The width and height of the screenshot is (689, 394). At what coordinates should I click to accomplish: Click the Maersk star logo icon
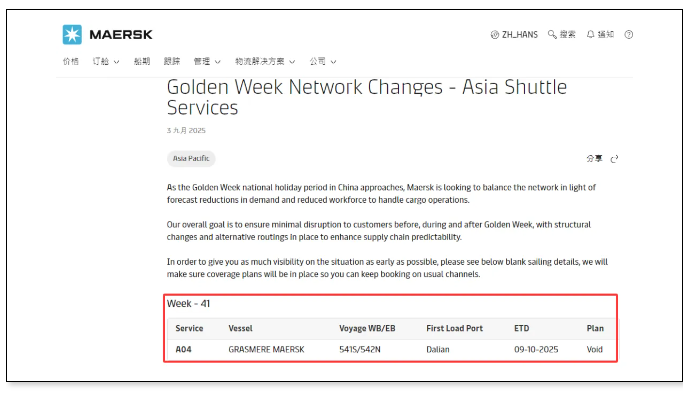[x=72, y=34]
